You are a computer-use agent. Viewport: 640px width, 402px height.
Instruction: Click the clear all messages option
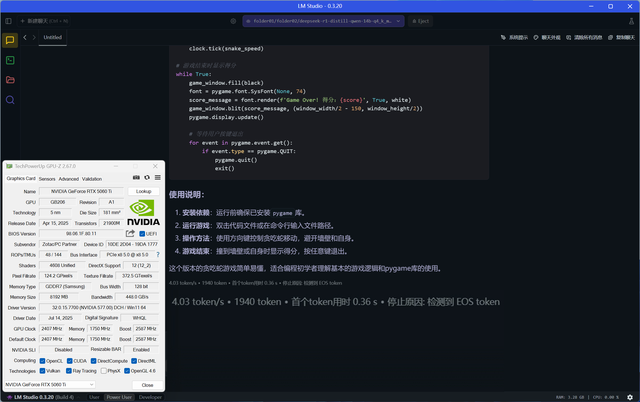[584, 37]
